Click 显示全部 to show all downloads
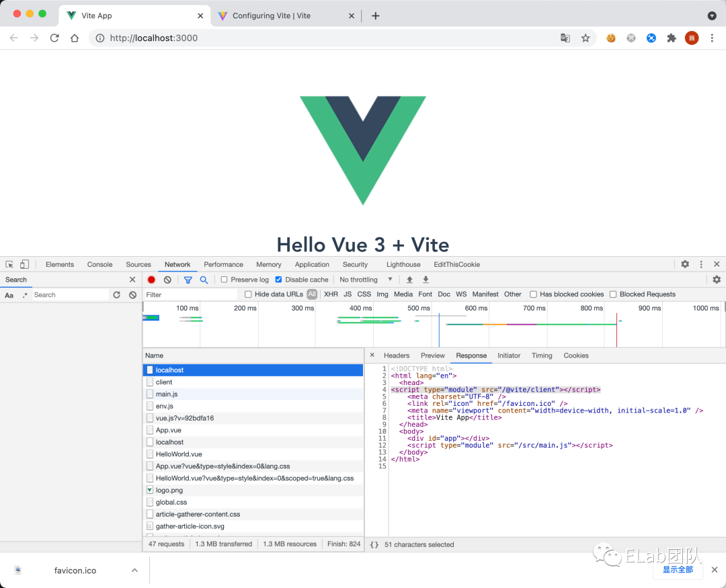Image resolution: width=726 pixels, height=588 pixels. click(678, 569)
